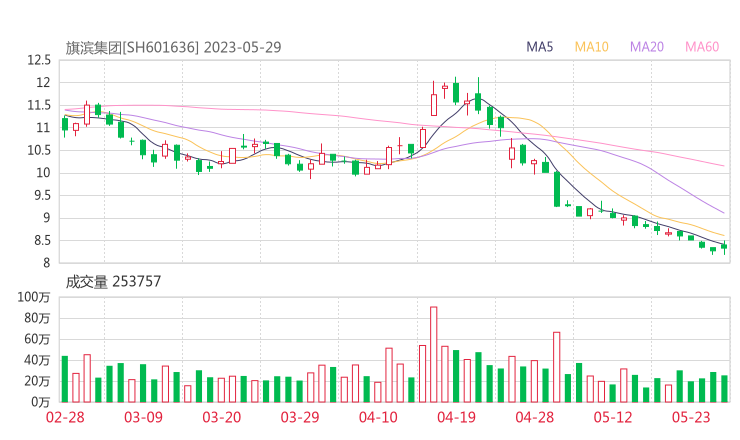Click the chart title 旗滨集团[SH601636] 2023-05-29
This screenshot has width=740, height=440.
tap(173, 47)
